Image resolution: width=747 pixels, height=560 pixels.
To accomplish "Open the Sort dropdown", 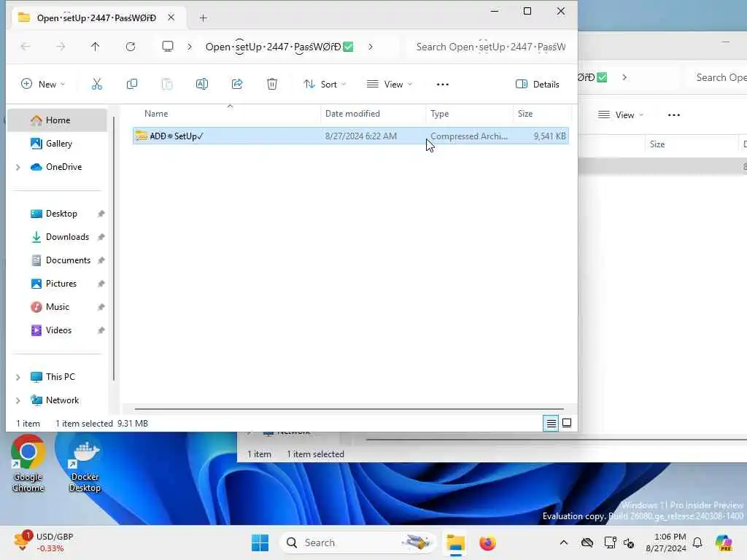I will click(x=325, y=85).
